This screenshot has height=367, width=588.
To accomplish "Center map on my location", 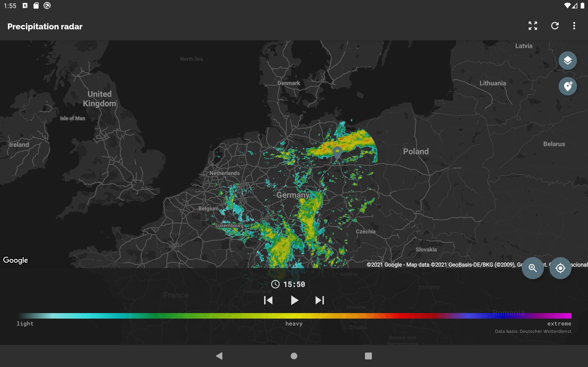I will coord(560,268).
